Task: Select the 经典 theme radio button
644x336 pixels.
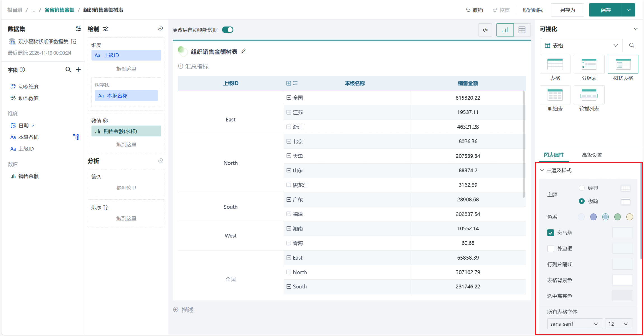Action: coord(582,188)
